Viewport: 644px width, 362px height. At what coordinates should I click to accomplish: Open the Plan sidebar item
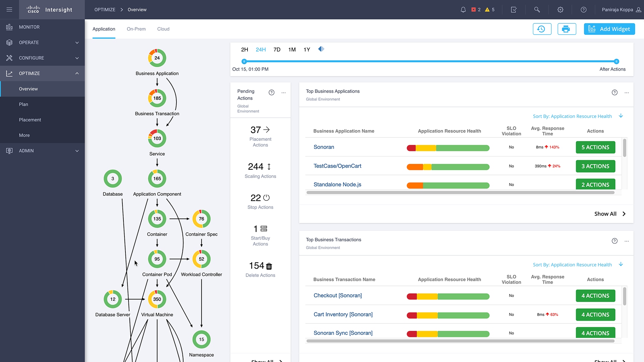coord(42,104)
